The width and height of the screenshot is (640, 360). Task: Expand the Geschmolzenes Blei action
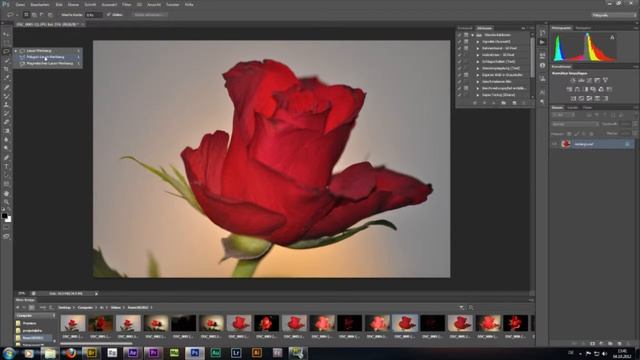pos(478,82)
